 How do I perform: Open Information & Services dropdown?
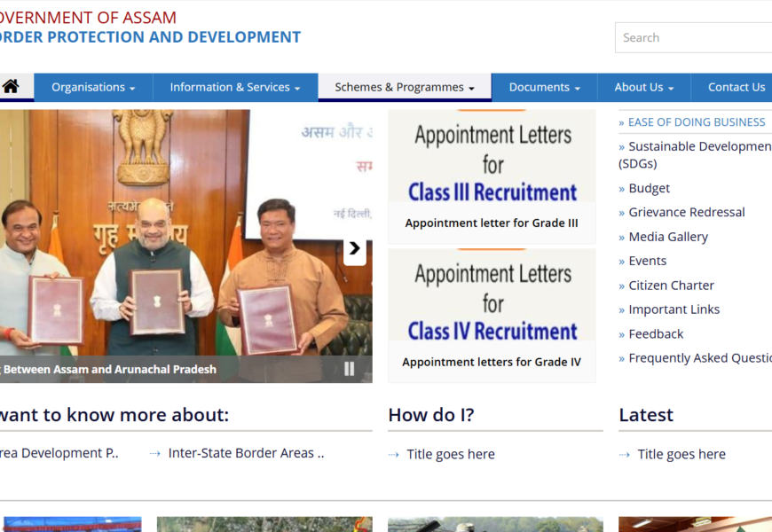[x=234, y=87]
